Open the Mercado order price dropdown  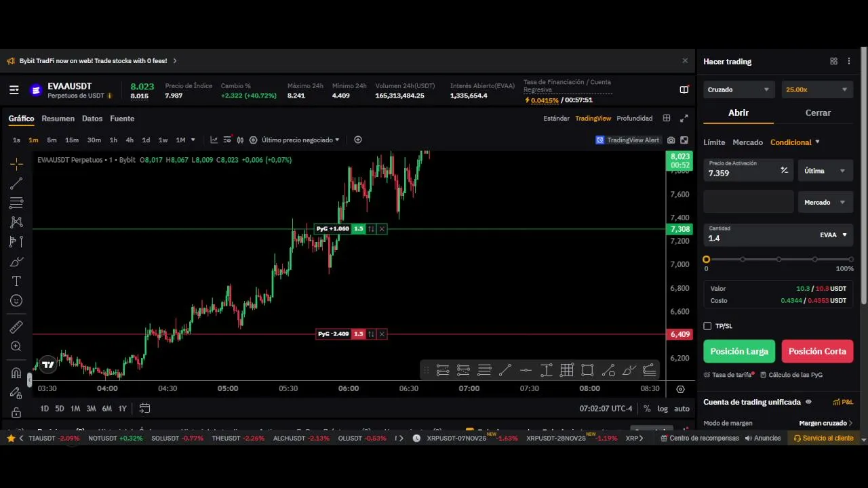click(825, 202)
